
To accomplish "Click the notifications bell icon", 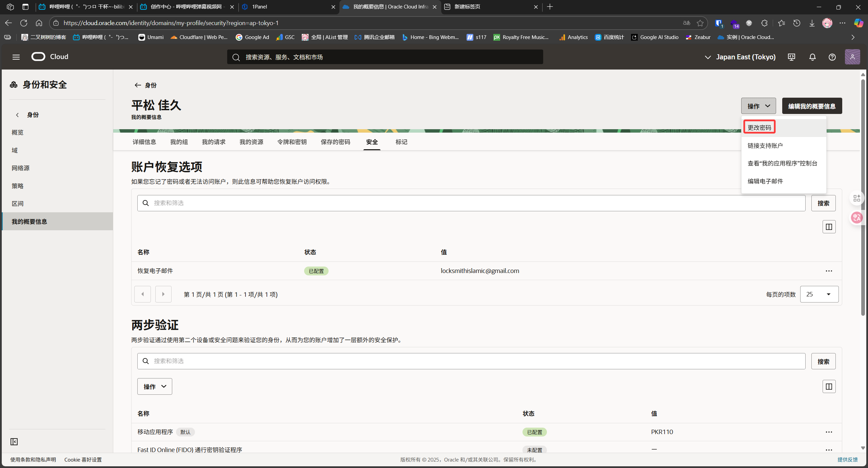I will coord(812,57).
